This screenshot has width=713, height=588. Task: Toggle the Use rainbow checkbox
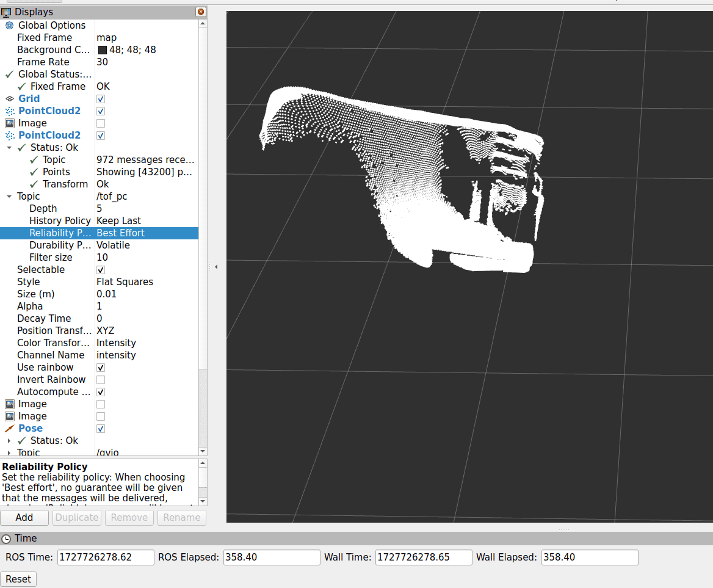(x=101, y=368)
